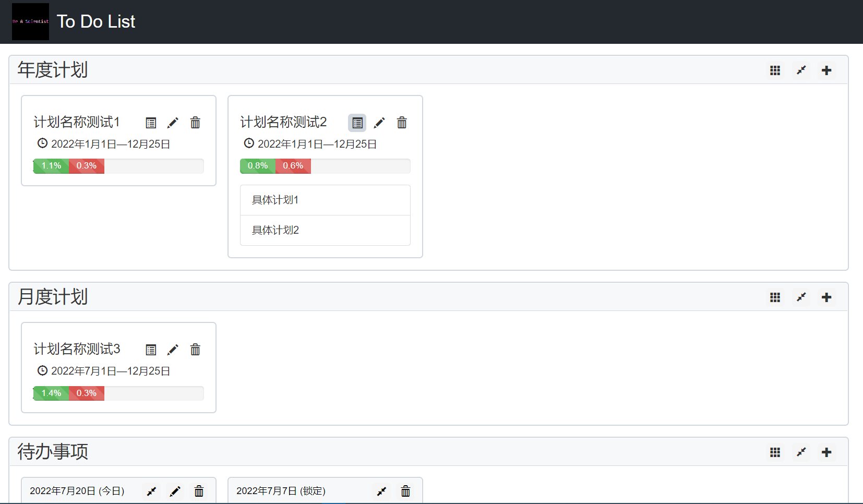Delete 计划名称测试2 using trash icon
Viewport: 863px width, 504px height.
402,123
